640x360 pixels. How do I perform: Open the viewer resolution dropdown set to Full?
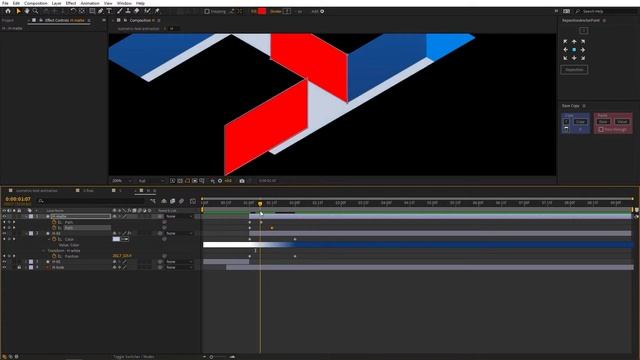pyautogui.click(x=151, y=180)
